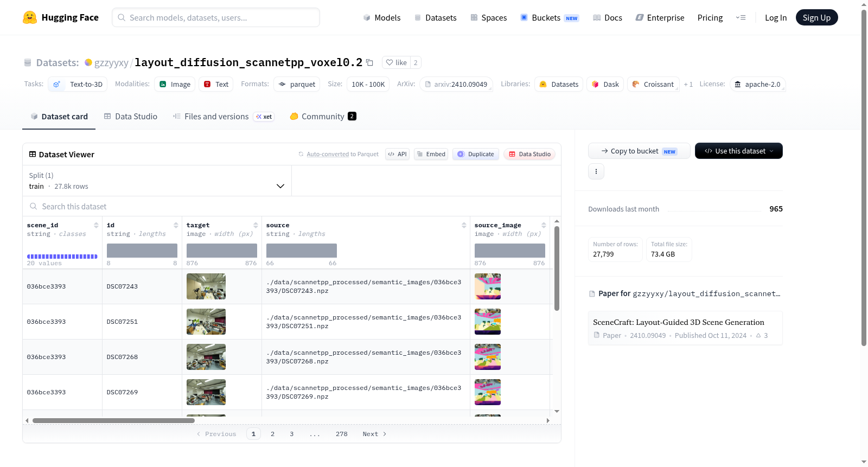
Task: Open the navigation overflow menu icon
Action: click(x=741, y=18)
